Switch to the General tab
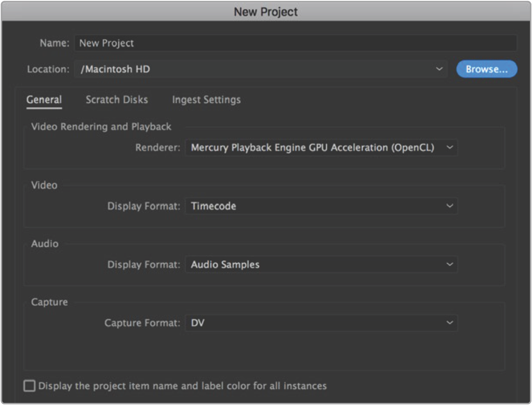 [x=44, y=100]
